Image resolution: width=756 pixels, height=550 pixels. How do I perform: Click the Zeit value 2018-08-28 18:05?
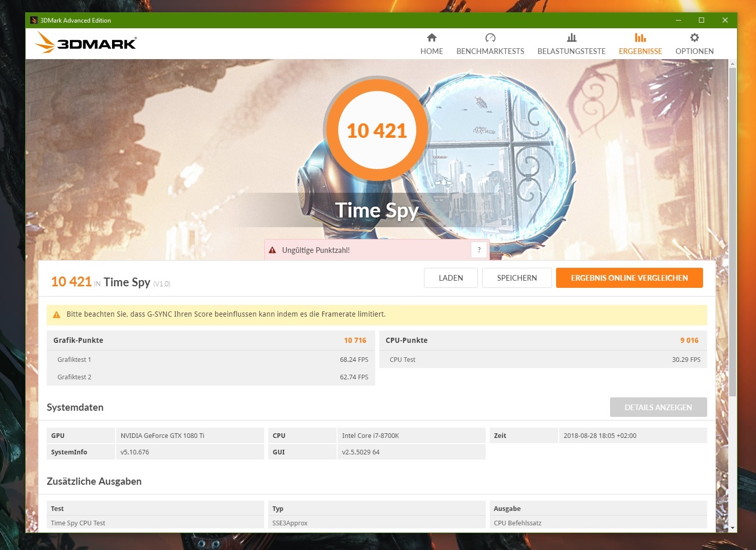[x=600, y=435]
